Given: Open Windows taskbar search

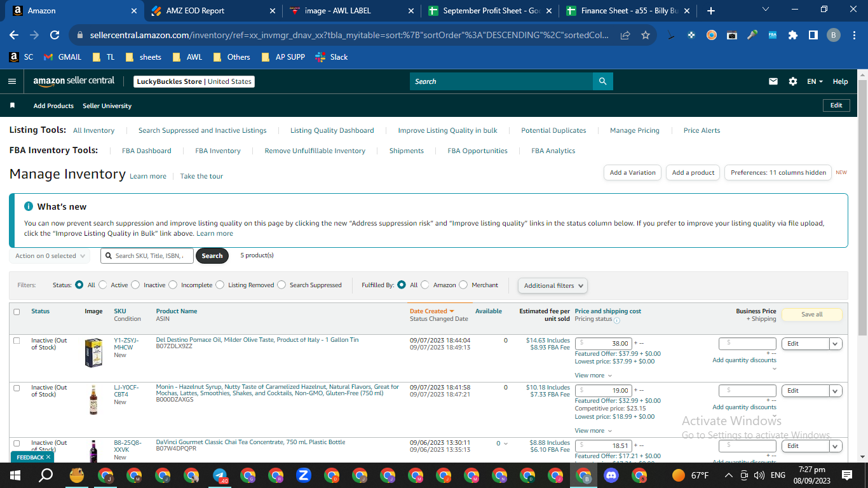Looking at the screenshot, I should (46, 475).
